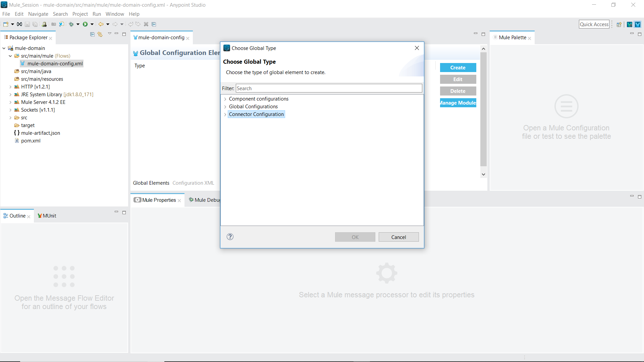The width and height of the screenshot is (644, 362).
Task: Click the Open Perspective icon near Quick Access
Action: [619, 24]
